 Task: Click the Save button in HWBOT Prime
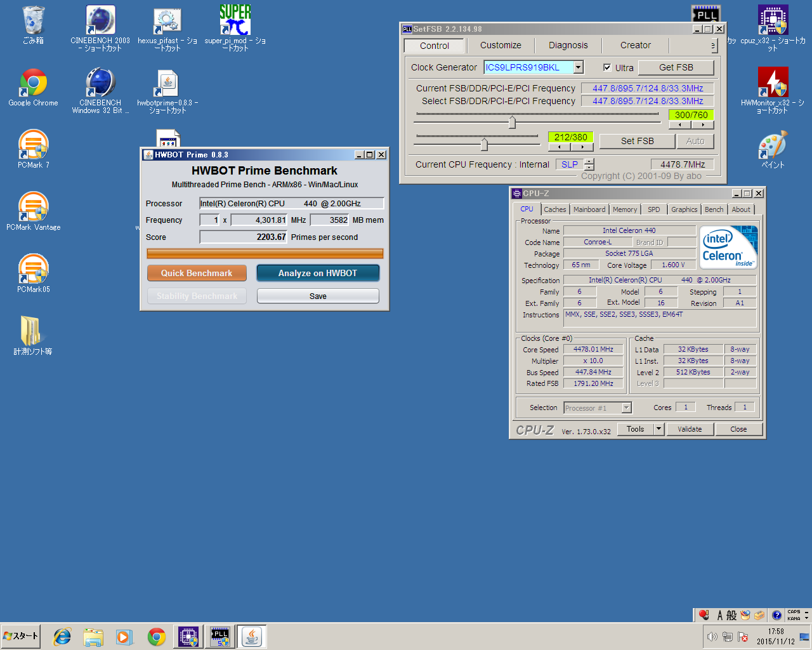click(x=318, y=296)
